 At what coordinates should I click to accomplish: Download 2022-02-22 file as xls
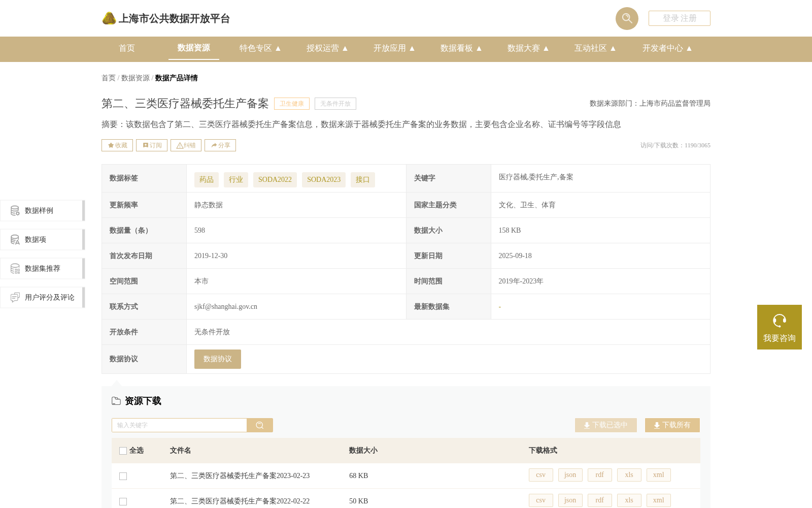[629, 500]
